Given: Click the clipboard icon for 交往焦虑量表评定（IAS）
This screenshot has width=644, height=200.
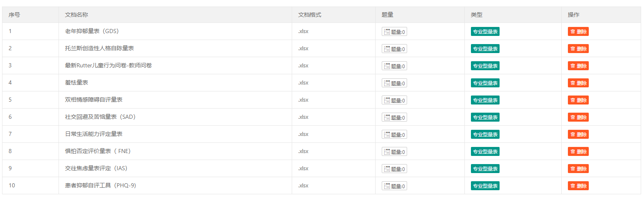Looking at the screenshot, I should [387, 169].
